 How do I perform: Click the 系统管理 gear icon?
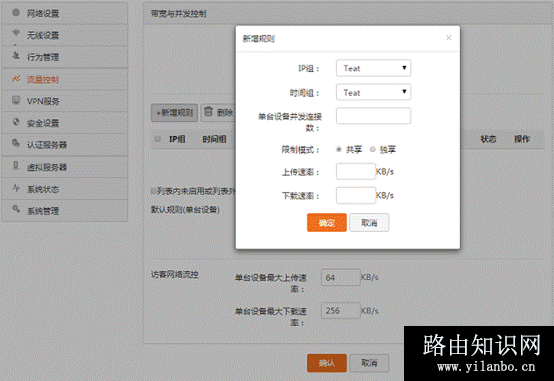tap(16, 209)
